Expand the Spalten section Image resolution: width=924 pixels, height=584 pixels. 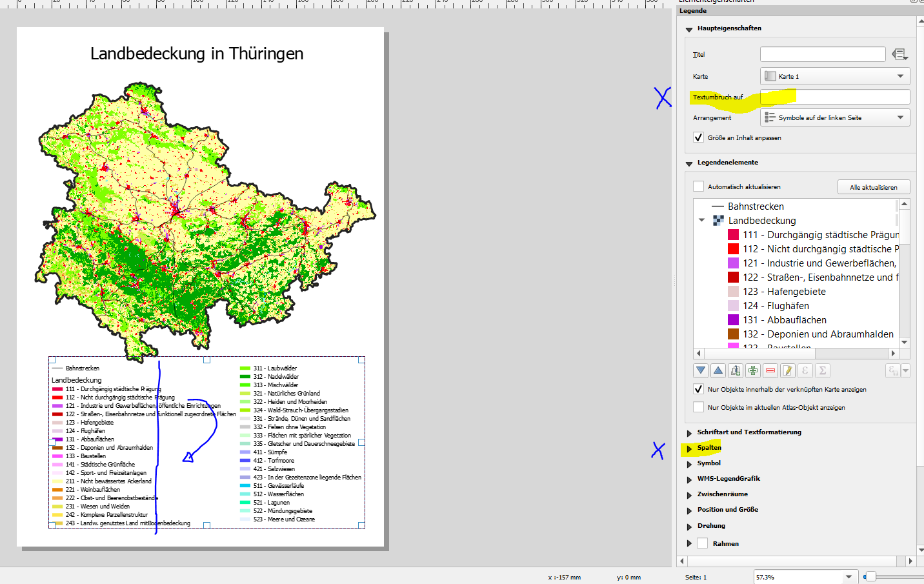click(x=689, y=448)
